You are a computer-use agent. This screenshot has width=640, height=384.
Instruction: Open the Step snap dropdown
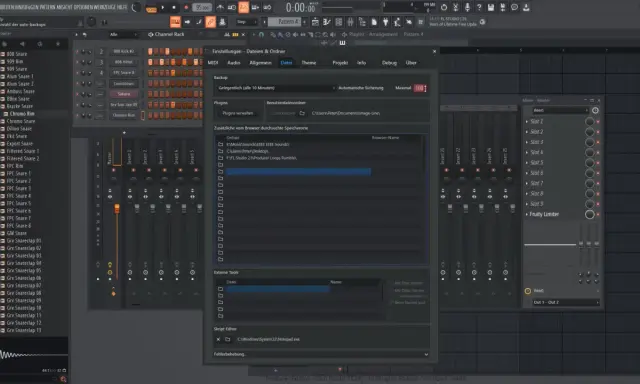tap(247, 22)
